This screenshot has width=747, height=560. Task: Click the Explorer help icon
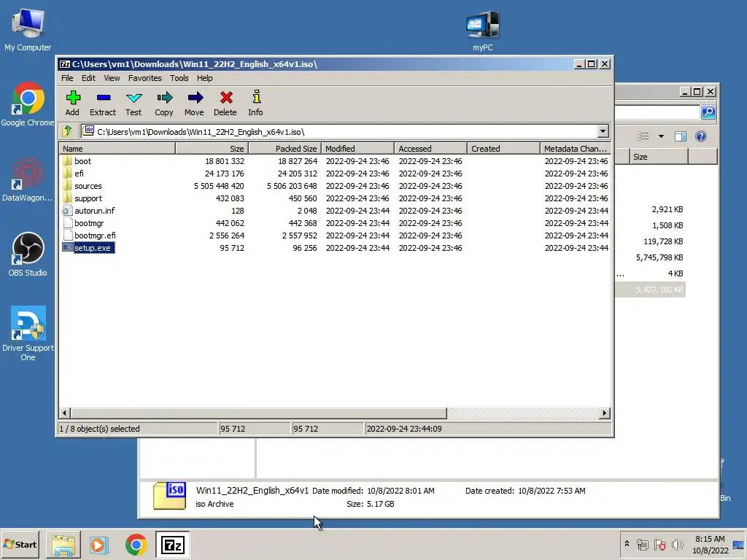click(701, 136)
